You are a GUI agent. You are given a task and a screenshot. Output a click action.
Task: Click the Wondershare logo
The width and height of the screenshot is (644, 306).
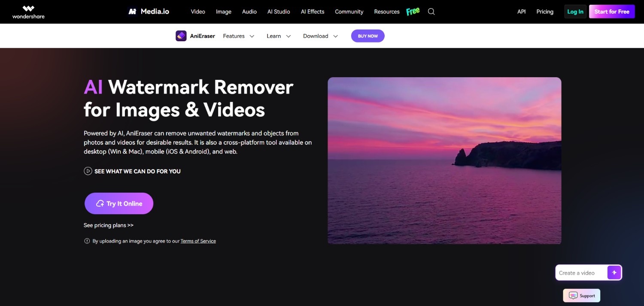pyautogui.click(x=28, y=12)
